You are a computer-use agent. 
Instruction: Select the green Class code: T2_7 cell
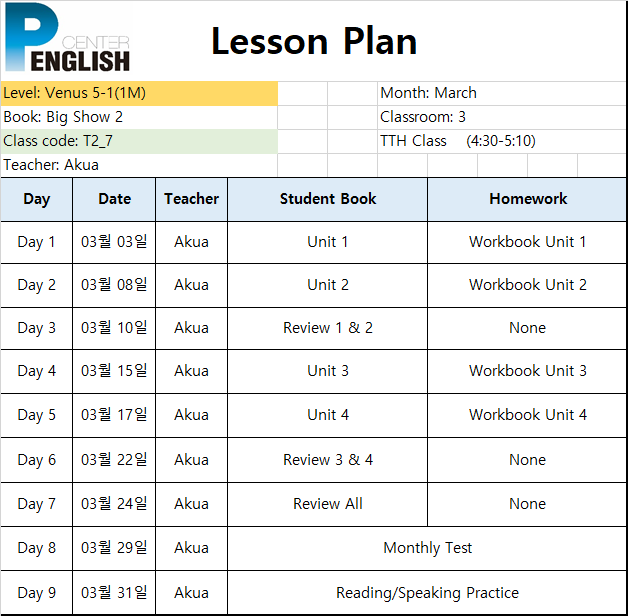(x=139, y=142)
